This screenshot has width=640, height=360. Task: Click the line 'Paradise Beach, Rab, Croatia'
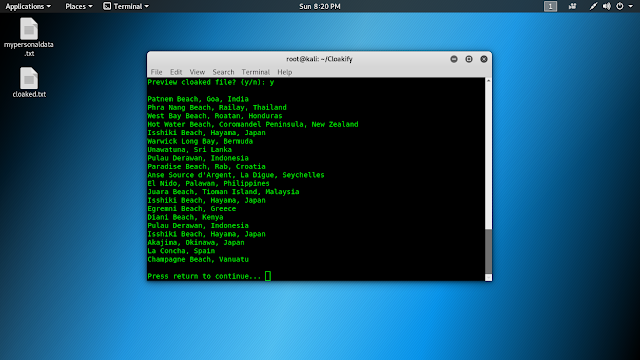coord(207,167)
